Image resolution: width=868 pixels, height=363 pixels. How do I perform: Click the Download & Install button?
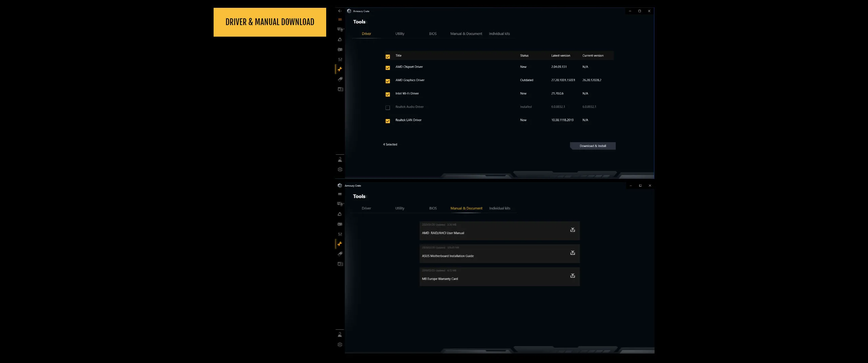point(593,146)
